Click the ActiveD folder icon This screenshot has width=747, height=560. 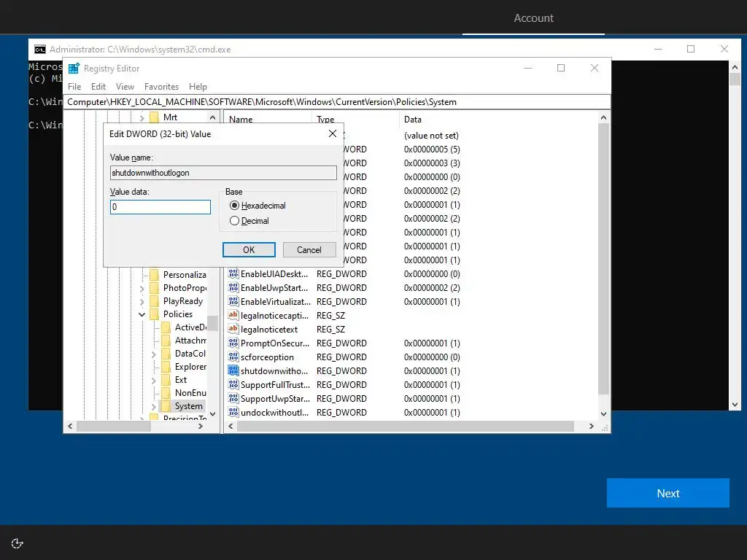166,327
